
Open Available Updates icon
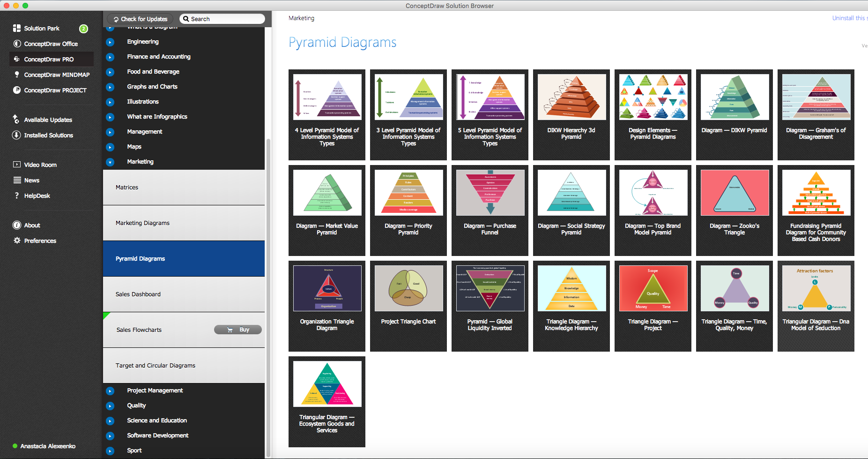(x=16, y=119)
